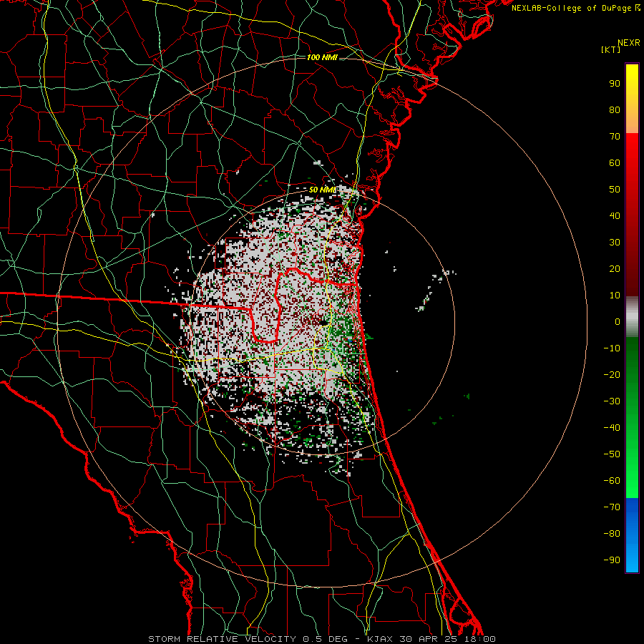
Task: Click the -80 value on the velocity scale
Action: coord(612,534)
